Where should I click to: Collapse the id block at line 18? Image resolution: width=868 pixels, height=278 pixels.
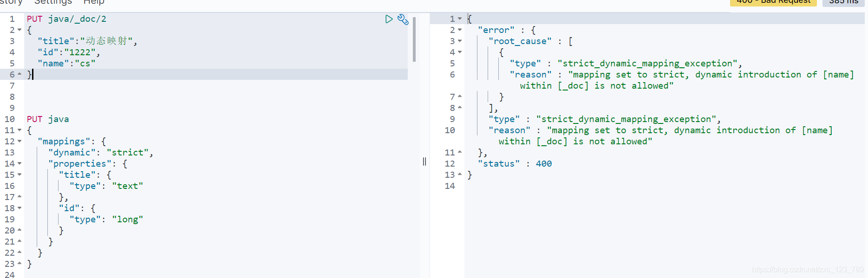coord(20,208)
